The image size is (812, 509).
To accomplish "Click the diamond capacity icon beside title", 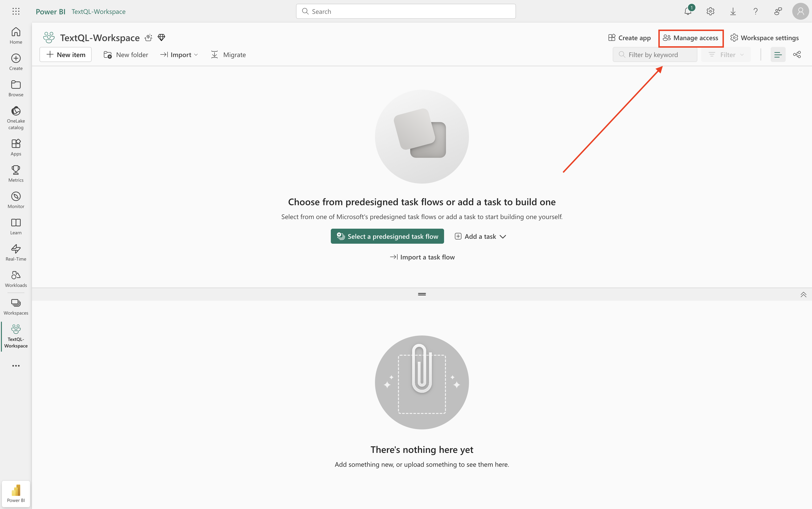I will click(161, 37).
